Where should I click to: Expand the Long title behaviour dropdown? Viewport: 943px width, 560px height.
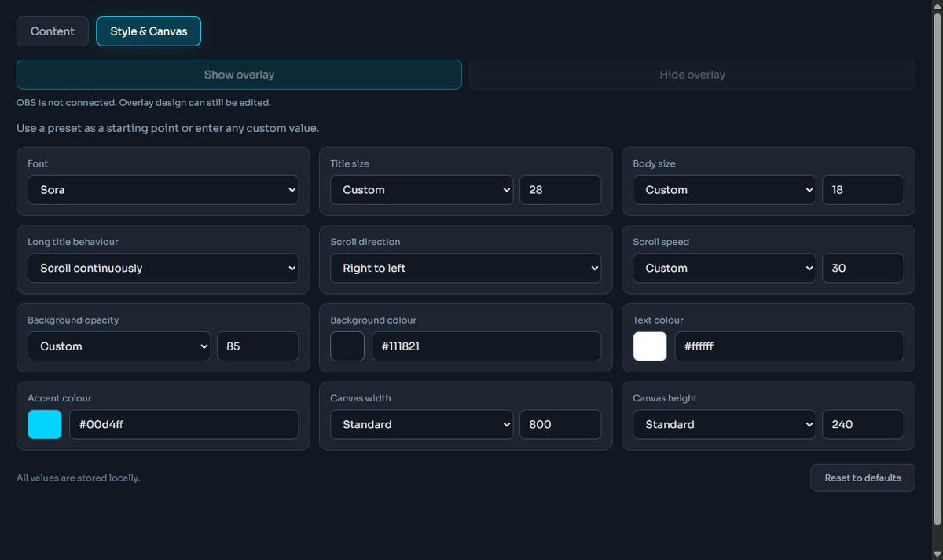[163, 268]
